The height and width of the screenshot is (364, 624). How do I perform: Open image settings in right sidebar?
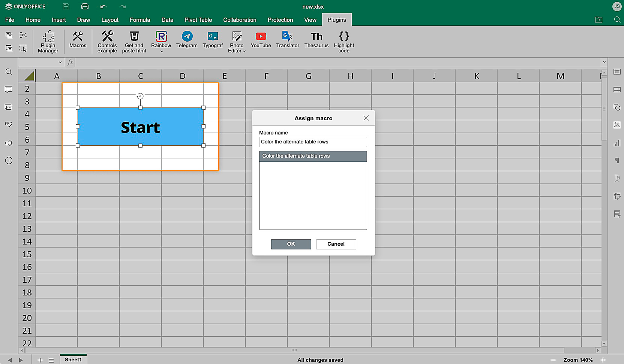617,125
